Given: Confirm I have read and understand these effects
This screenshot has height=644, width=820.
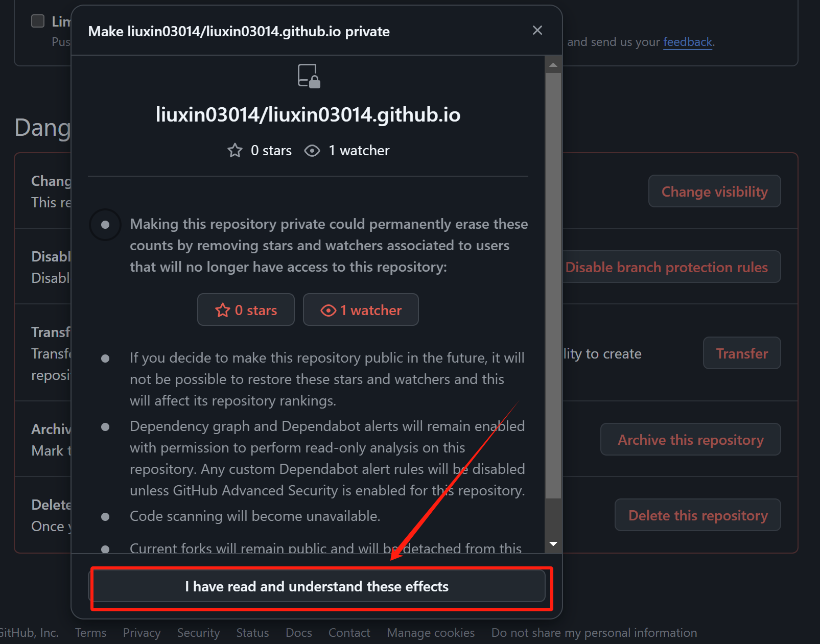Looking at the screenshot, I should [317, 586].
